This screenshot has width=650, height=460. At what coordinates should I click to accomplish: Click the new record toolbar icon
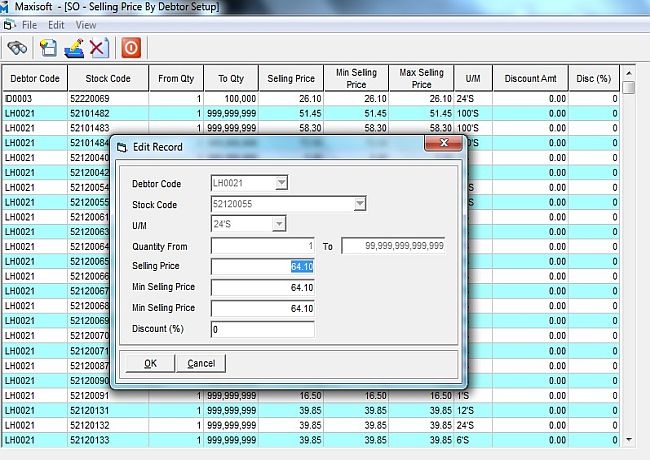(x=48, y=47)
